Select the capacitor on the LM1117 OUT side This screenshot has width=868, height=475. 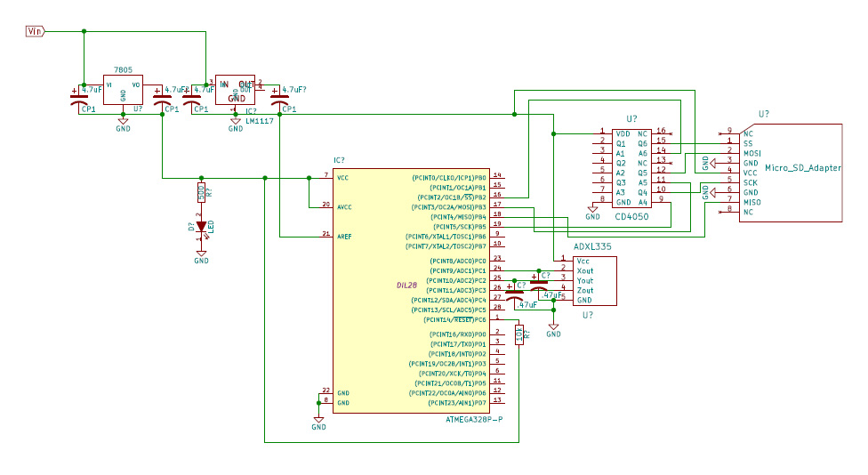(279, 100)
